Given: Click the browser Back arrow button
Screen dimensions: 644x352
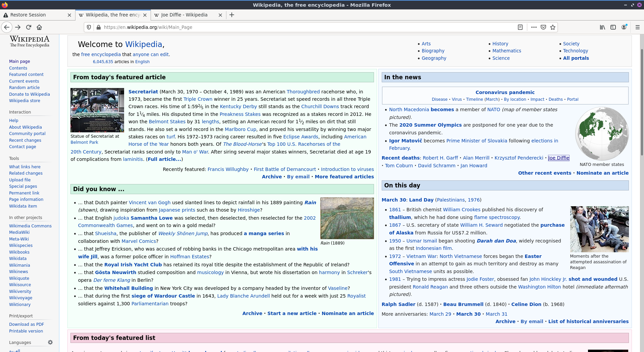Looking at the screenshot, I should (7, 27).
